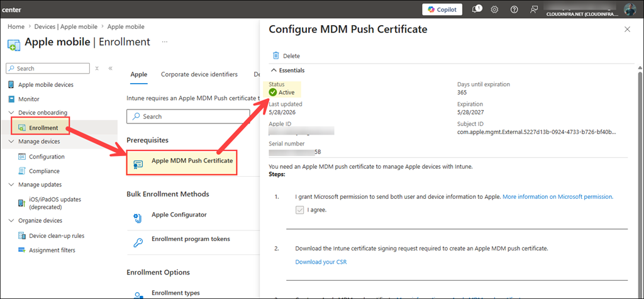Click the Monitor icon in sidebar
Screen dimensions: 644x299
point(11,99)
